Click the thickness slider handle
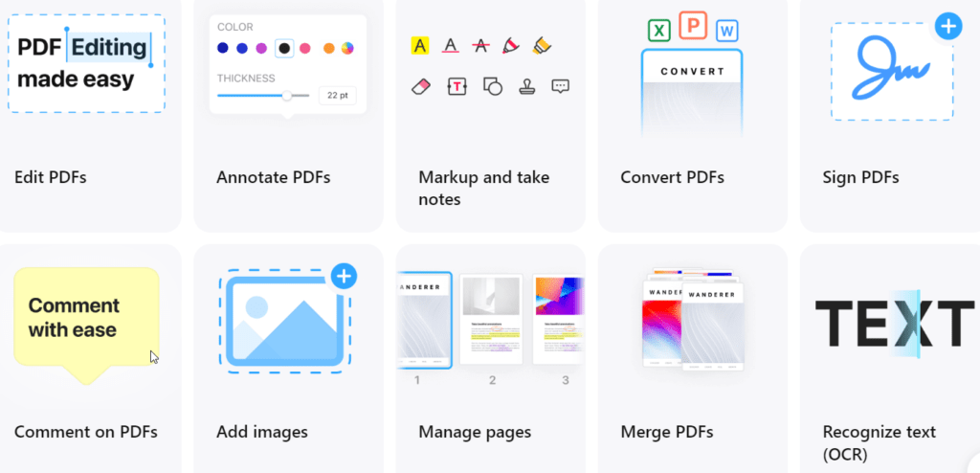The width and height of the screenshot is (980, 473). click(287, 96)
